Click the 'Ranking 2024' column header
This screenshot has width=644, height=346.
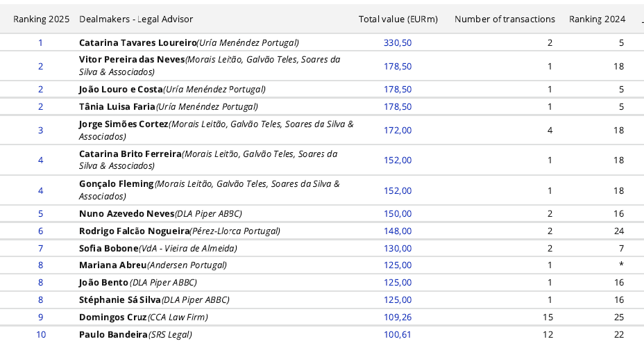click(598, 19)
